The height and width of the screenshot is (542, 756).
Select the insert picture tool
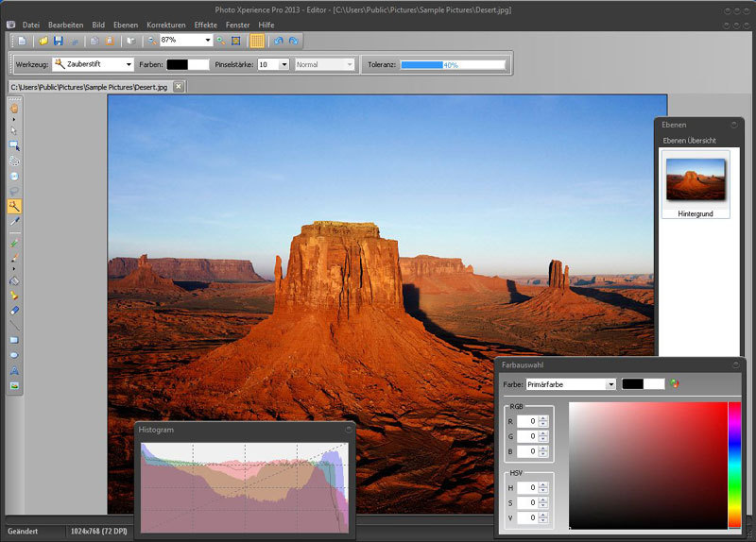click(x=14, y=386)
